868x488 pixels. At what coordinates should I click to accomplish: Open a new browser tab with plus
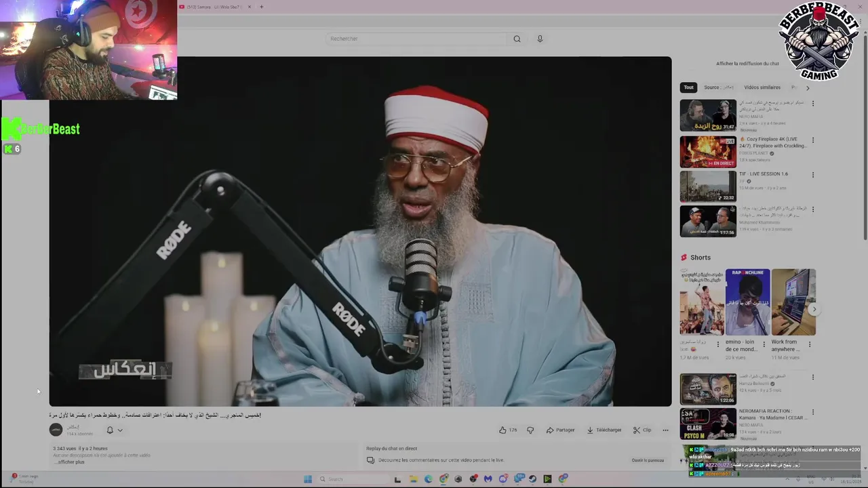(x=261, y=7)
